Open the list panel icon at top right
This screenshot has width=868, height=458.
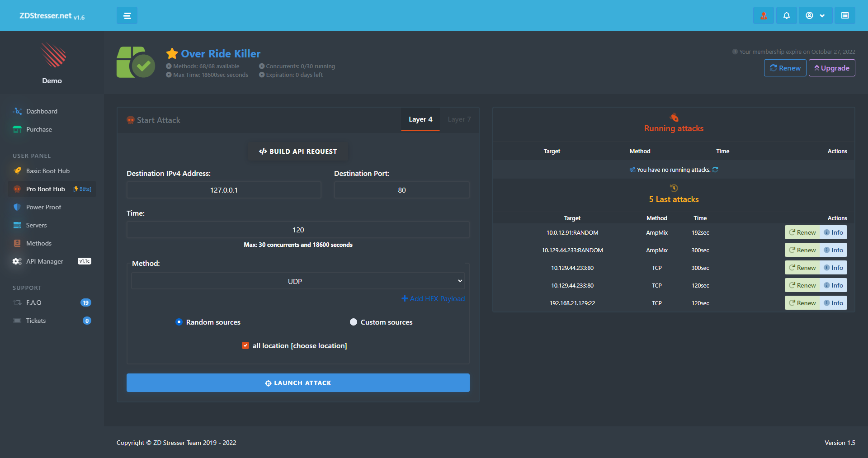(x=844, y=16)
